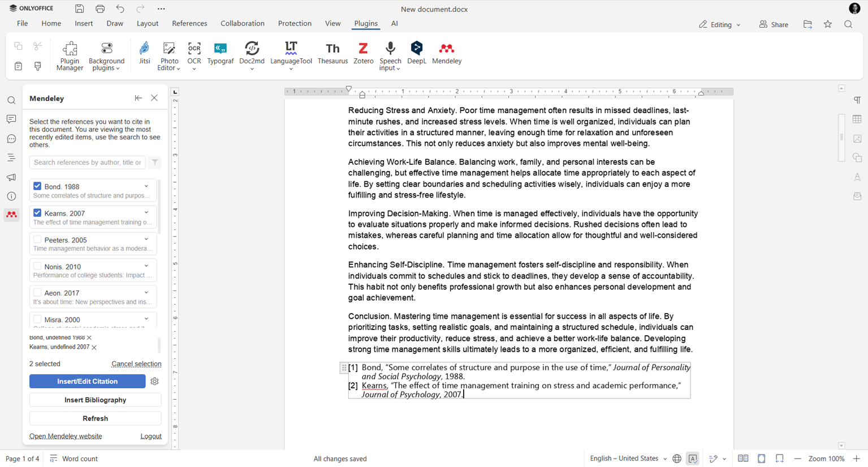Open table settings in the right sidebar
868x467 pixels.
pyautogui.click(x=857, y=119)
